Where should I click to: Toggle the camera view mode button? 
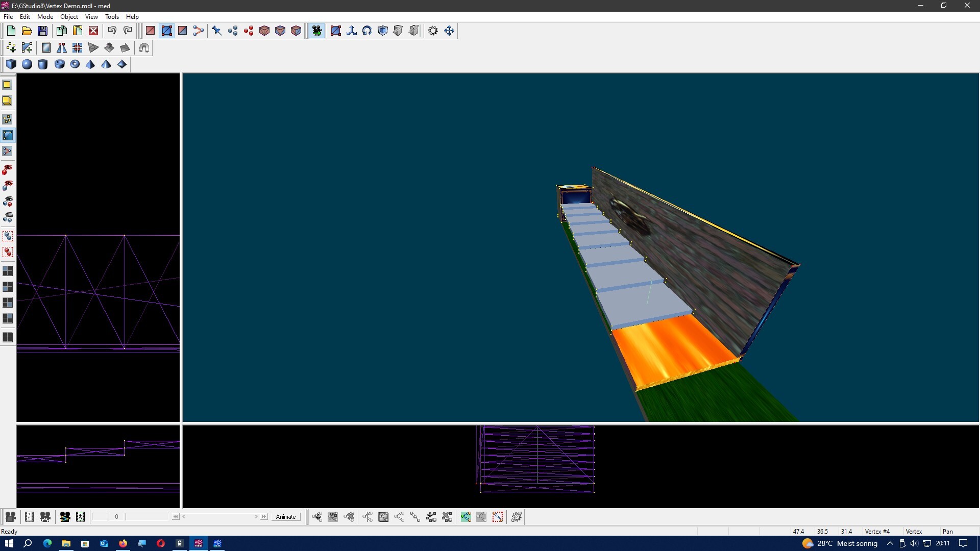tap(316, 31)
